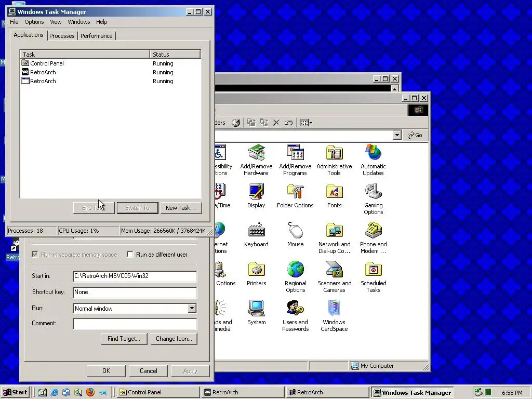Image resolution: width=532 pixels, height=399 pixels.
Task: Open Printers folder icon
Action: click(x=256, y=274)
